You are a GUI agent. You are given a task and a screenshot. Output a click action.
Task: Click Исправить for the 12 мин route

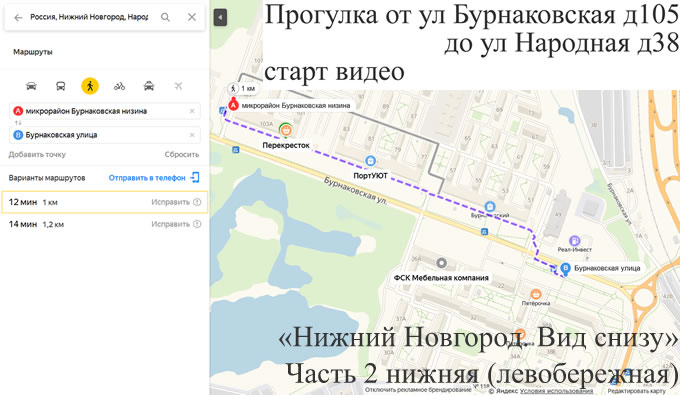pyautogui.click(x=170, y=202)
